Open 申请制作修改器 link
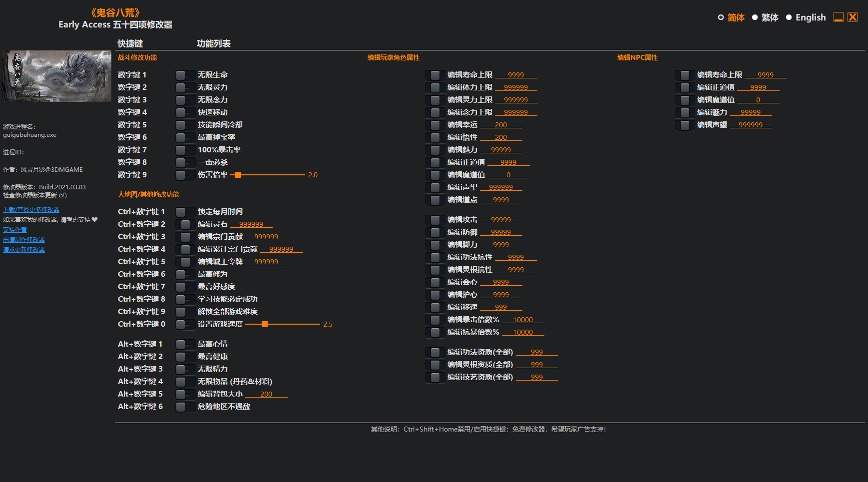The height and width of the screenshot is (482, 868). click(24, 240)
